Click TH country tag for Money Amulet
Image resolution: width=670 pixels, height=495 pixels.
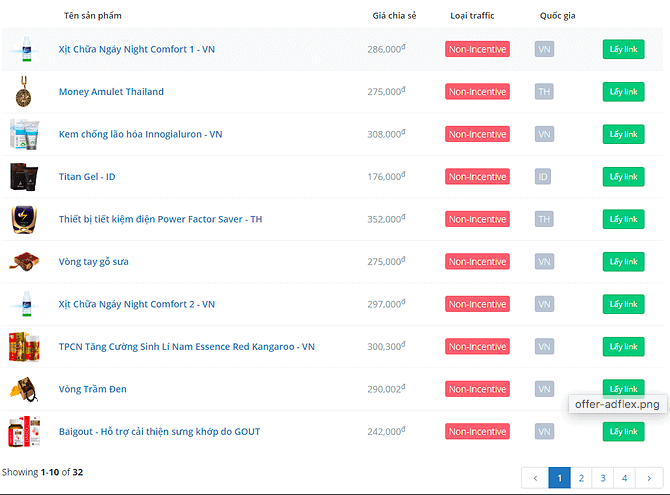tap(544, 91)
